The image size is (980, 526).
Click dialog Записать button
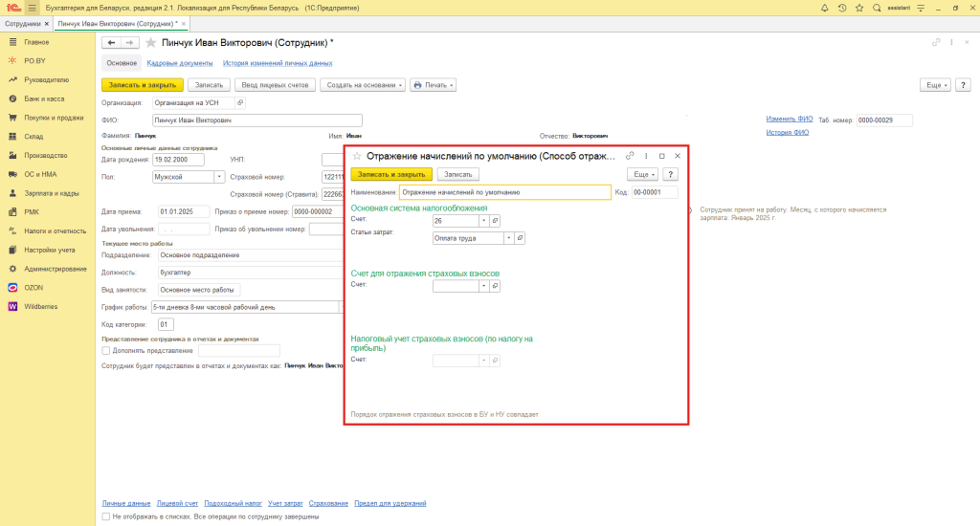click(458, 174)
